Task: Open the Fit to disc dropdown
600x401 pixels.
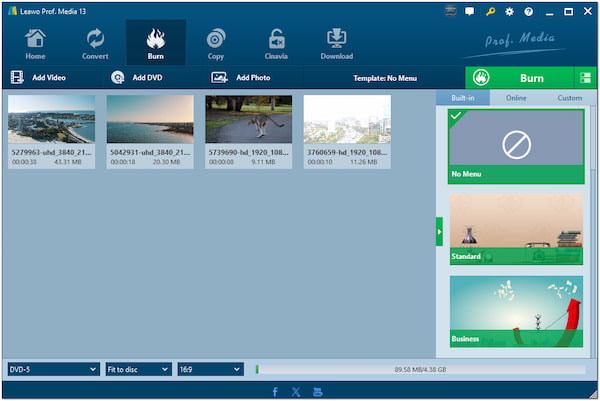Action: click(138, 369)
